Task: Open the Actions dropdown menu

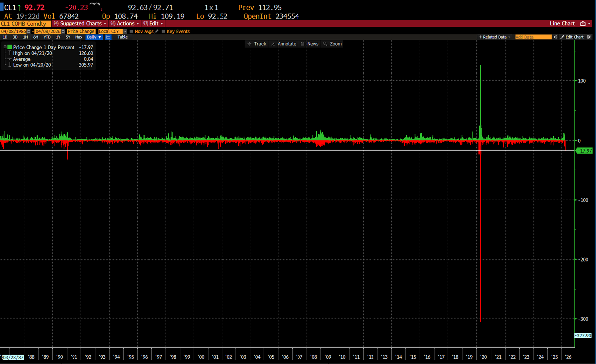Action: [124, 24]
